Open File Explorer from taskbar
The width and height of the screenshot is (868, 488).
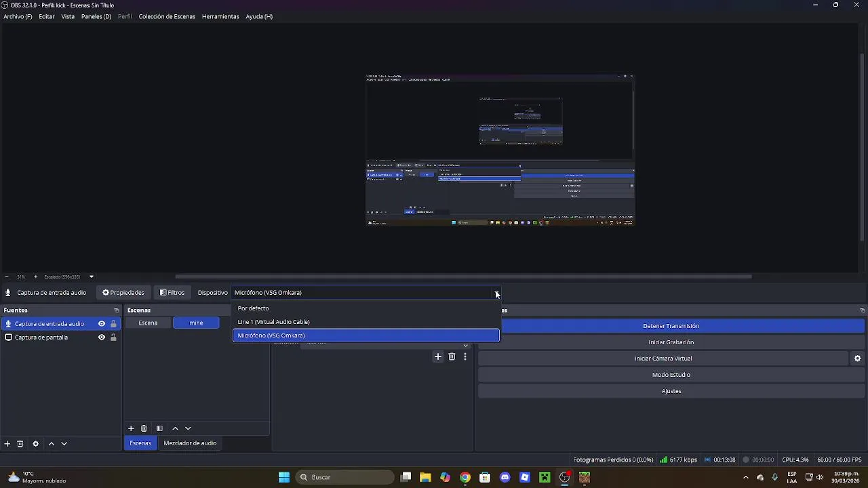pyautogui.click(x=425, y=477)
